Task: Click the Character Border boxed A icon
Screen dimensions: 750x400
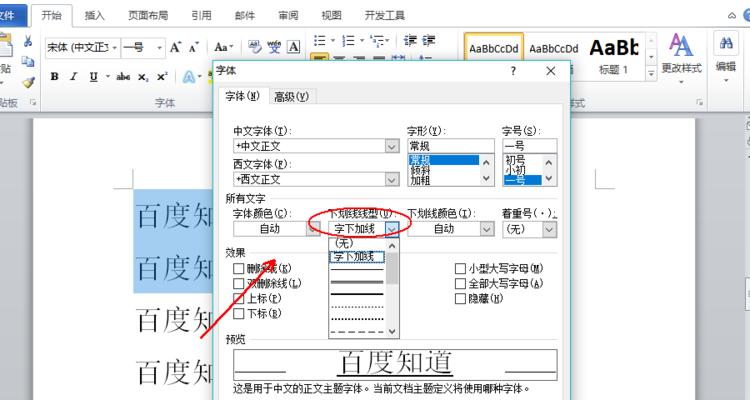Action: click(293, 47)
